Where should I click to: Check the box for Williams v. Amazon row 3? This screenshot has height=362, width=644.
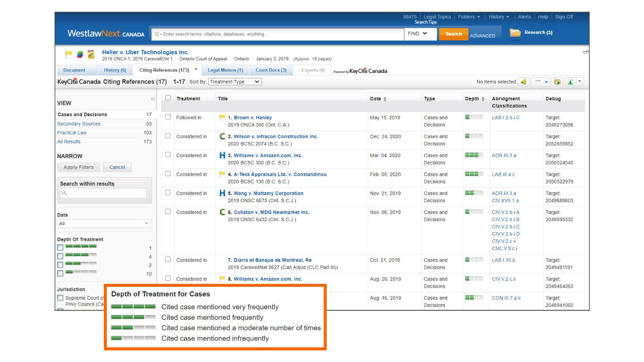pos(168,154)
